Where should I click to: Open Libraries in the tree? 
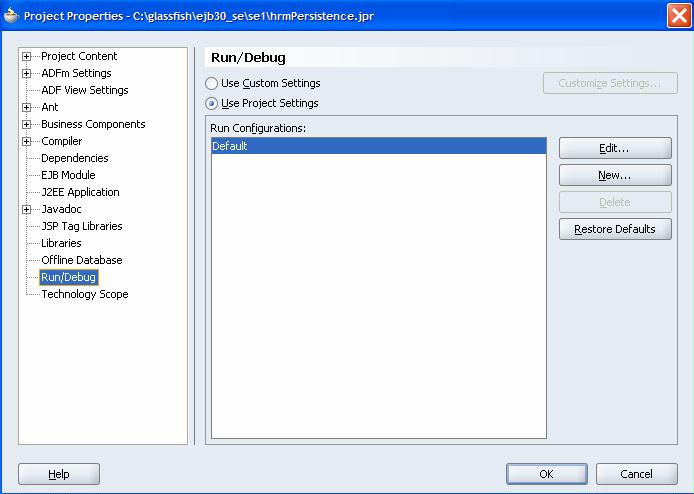coord(61,243)
